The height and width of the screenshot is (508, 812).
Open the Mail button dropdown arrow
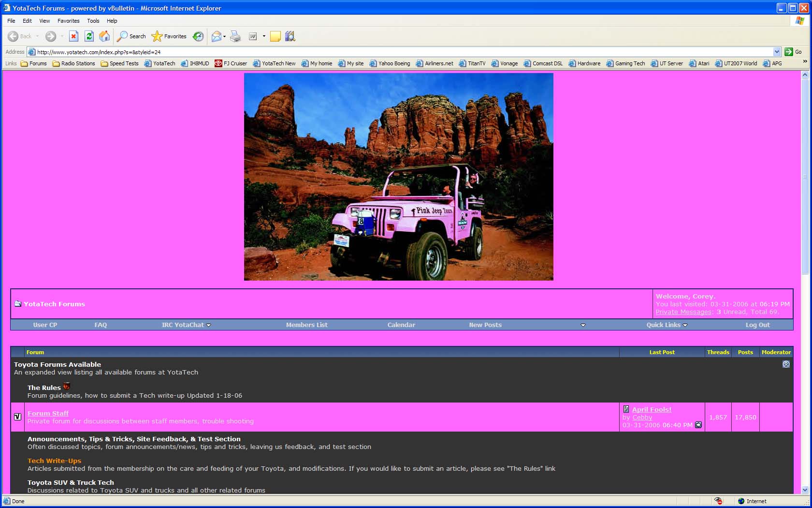(x=225, y=36)
